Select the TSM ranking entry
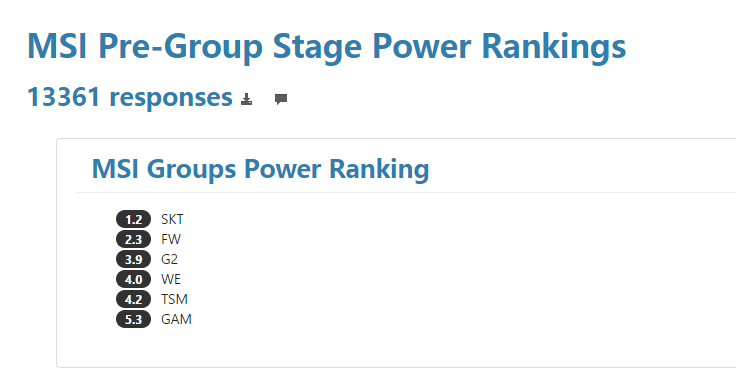 174,299
